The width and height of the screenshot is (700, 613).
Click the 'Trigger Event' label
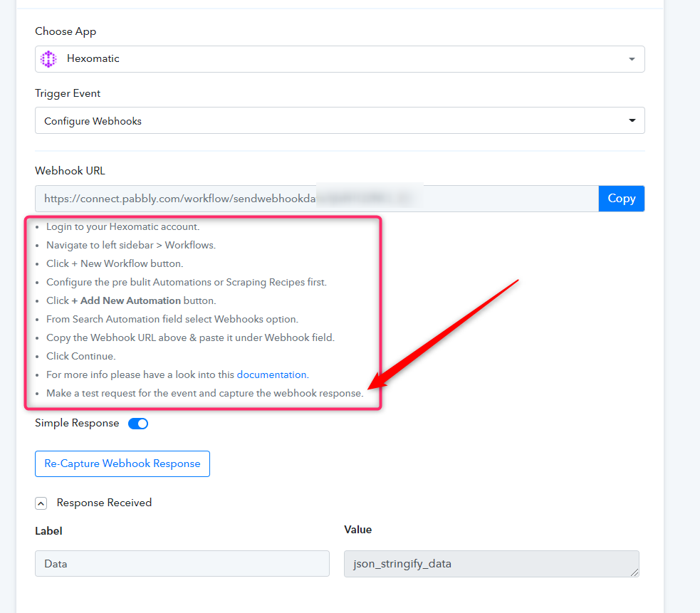[x=68, y=93]
